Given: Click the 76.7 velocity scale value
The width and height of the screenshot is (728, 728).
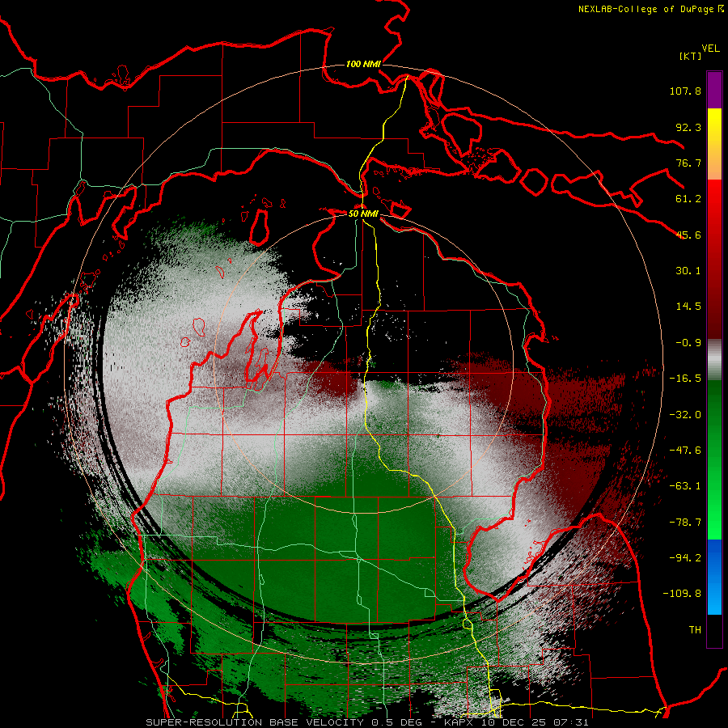Looking at the screenshot, I should point(688,163).
